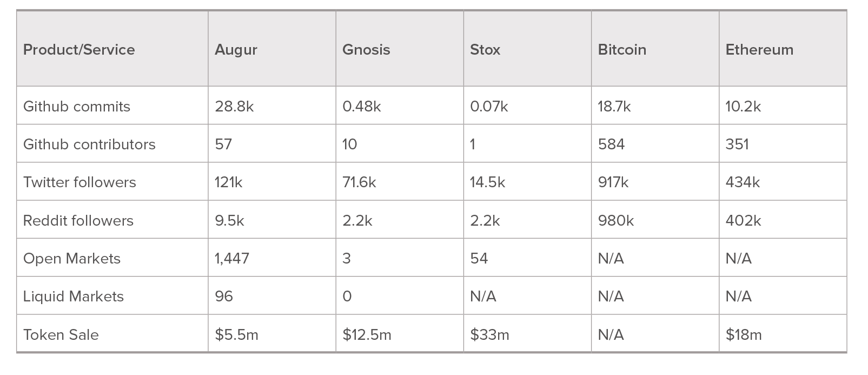Click the Product/Service column header
Viewport: 868px width, 375px height.
112,49
